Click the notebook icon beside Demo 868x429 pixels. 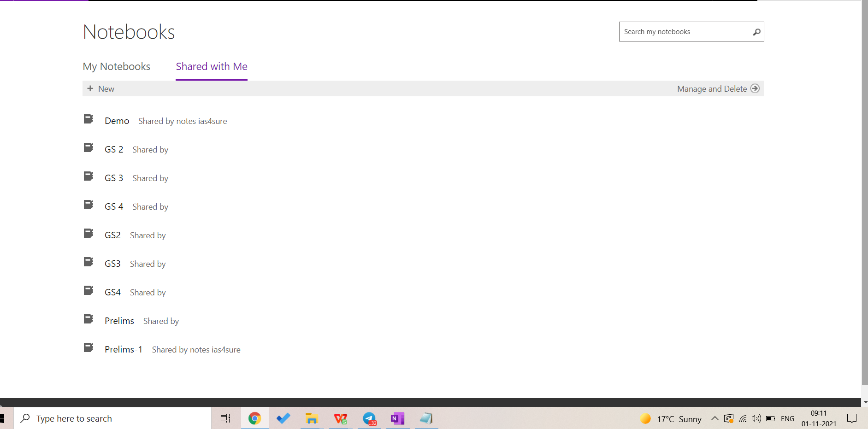(x=88, y=119)
